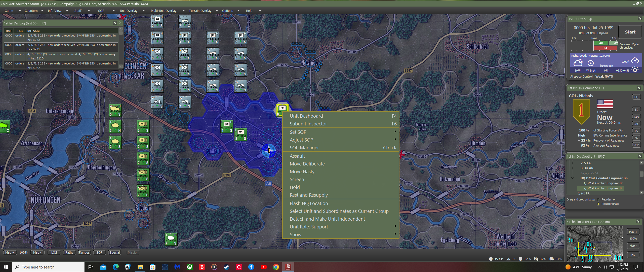Click the red 64 command cycle bar
The image size is (644, 272).
click(x=606, y=48)
